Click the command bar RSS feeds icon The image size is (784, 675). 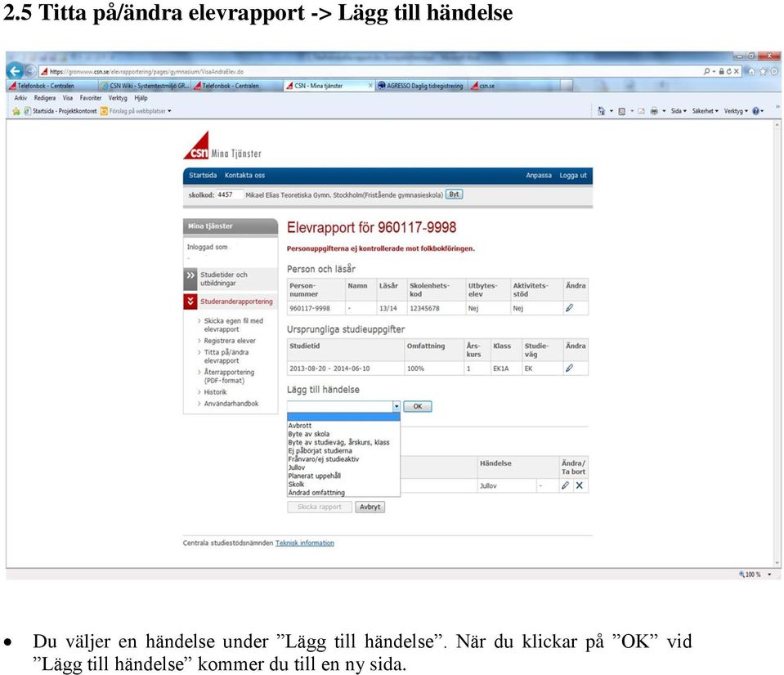coord(622,111)
